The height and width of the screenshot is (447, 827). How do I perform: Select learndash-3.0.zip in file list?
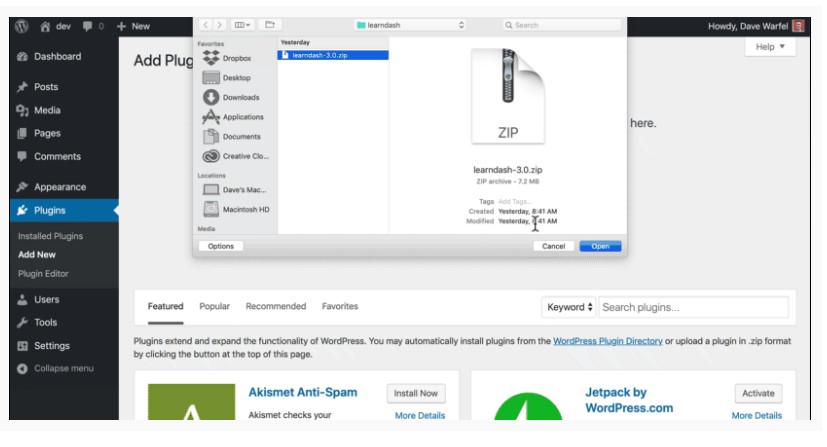tap(333, 55)
